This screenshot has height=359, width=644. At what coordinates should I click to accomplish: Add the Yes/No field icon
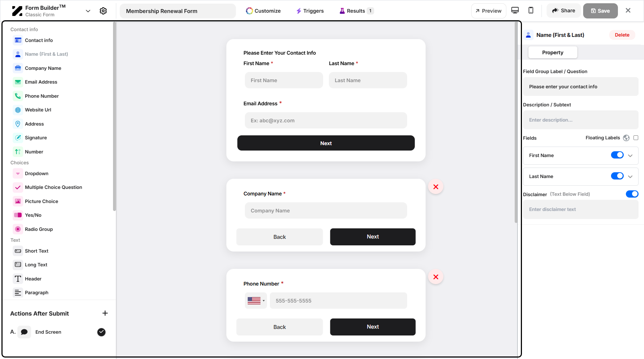click(18, 215)
